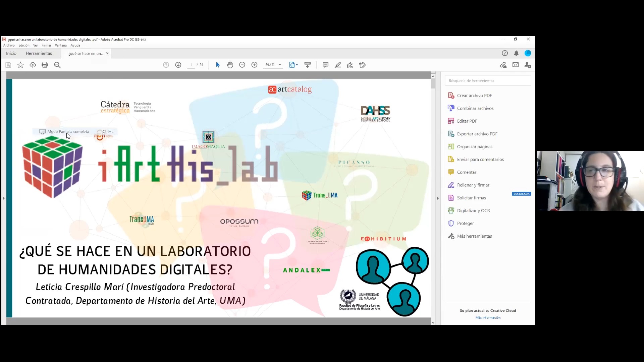Choose the selection arrow tool
The image size is (644, 362).
[x=218, y=65]
